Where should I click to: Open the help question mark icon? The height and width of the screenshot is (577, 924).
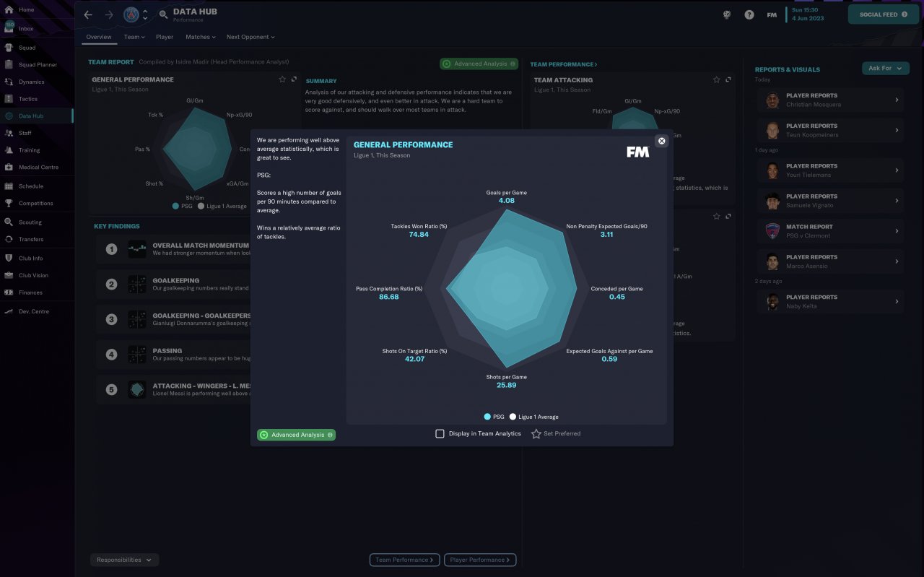click(x=749, y=14)
